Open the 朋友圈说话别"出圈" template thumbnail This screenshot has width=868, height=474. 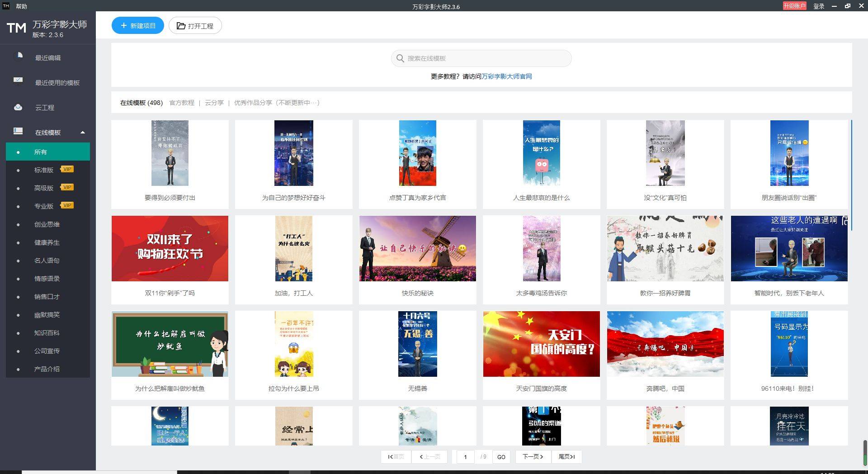(789, 153)
